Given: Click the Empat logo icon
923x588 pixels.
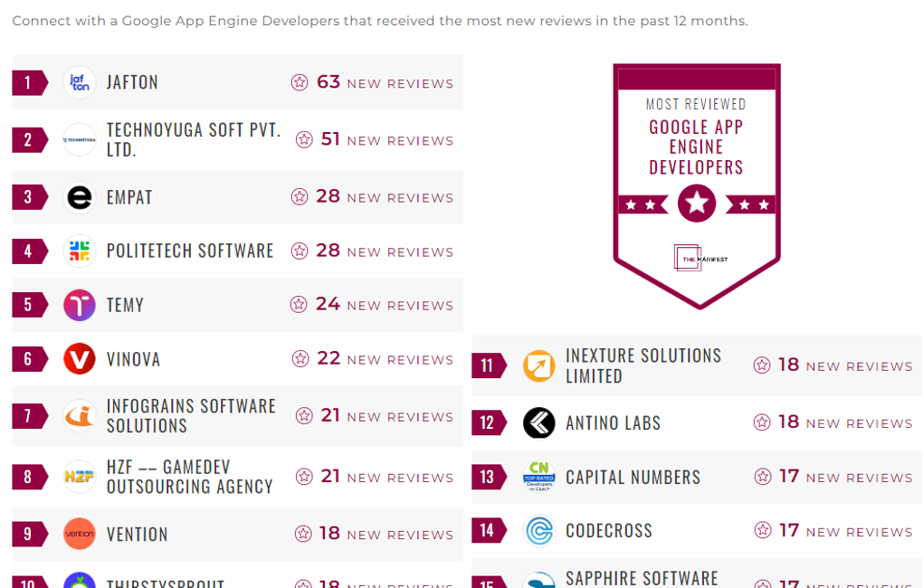Looking at the screenshot, I should click(x=80, y=197).
